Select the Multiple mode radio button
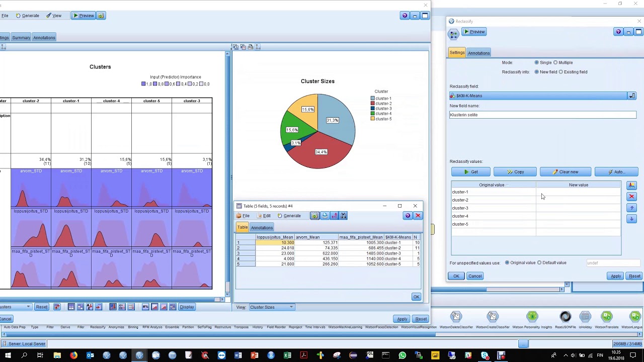Image resolution: width=644 pixels, height=362 pixels. pyautogui.click(x=555, y=62)
